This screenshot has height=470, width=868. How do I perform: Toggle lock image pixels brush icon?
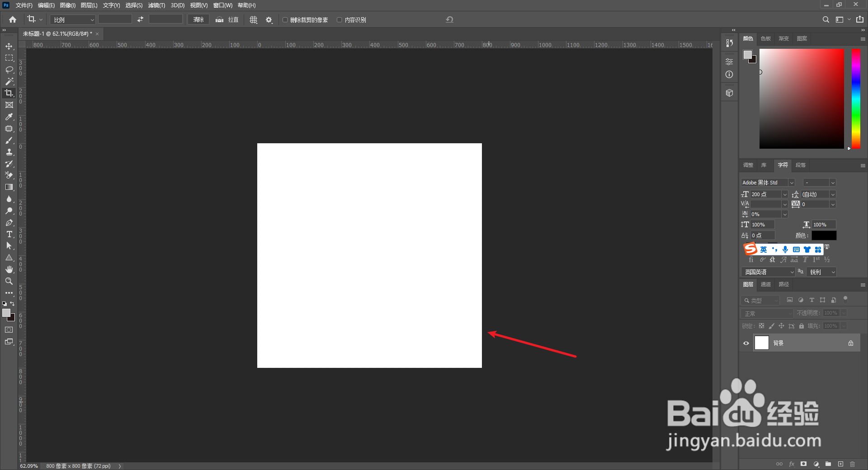point(772,326)
